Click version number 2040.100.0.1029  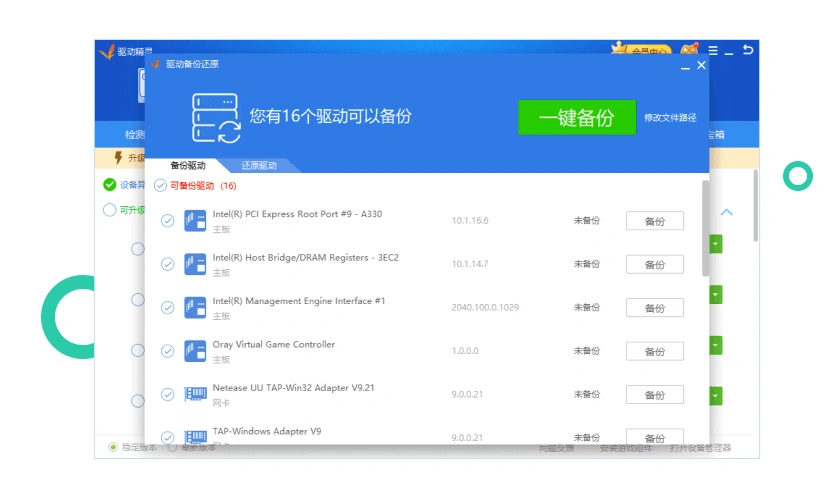pyautogui.click(x=485, y=308)
